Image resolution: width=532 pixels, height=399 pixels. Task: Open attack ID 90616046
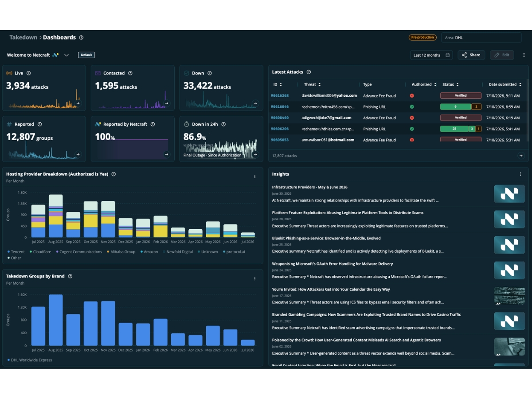280,107
